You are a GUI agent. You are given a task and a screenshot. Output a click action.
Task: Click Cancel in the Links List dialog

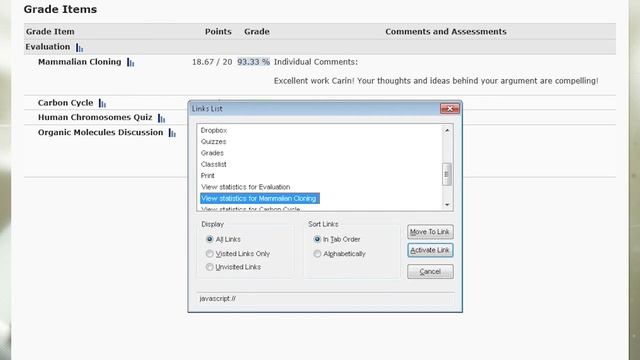coord(430,271)
